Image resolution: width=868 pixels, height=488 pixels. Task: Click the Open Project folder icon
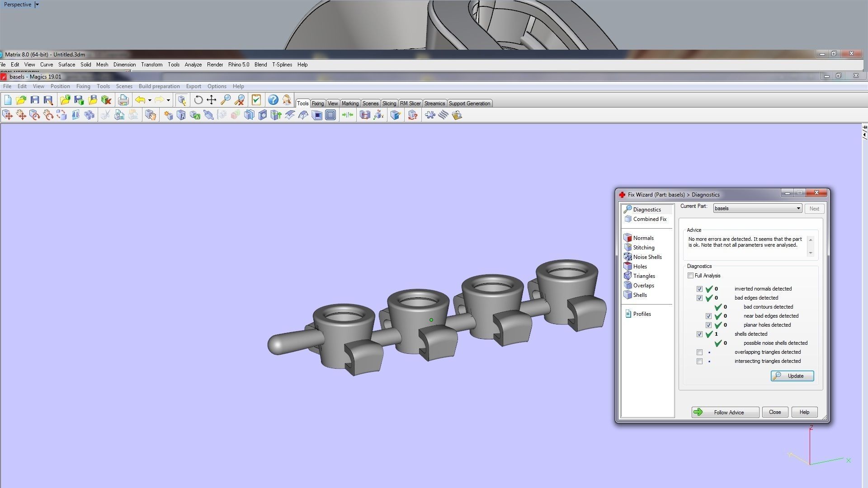(x=21, y=100)
